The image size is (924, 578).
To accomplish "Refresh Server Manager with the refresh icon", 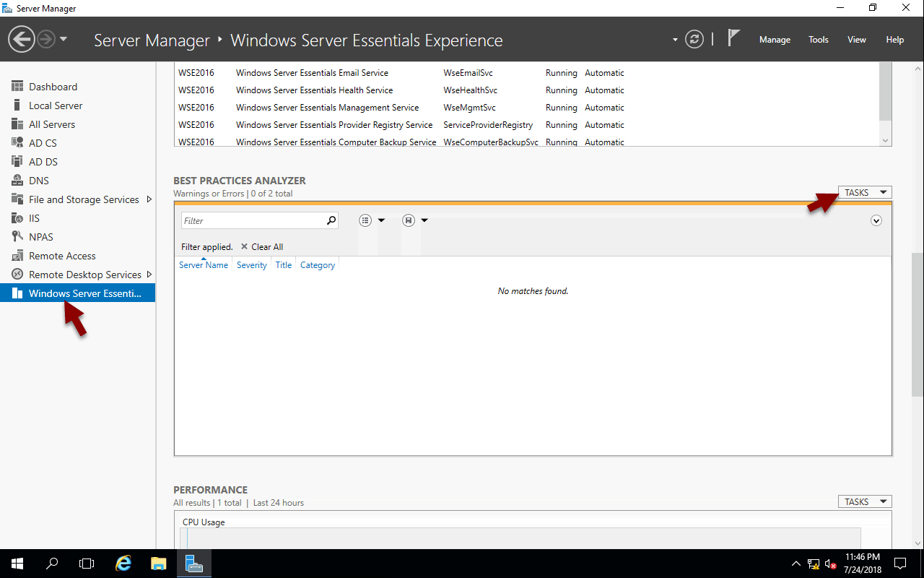I will pos(694,39).
